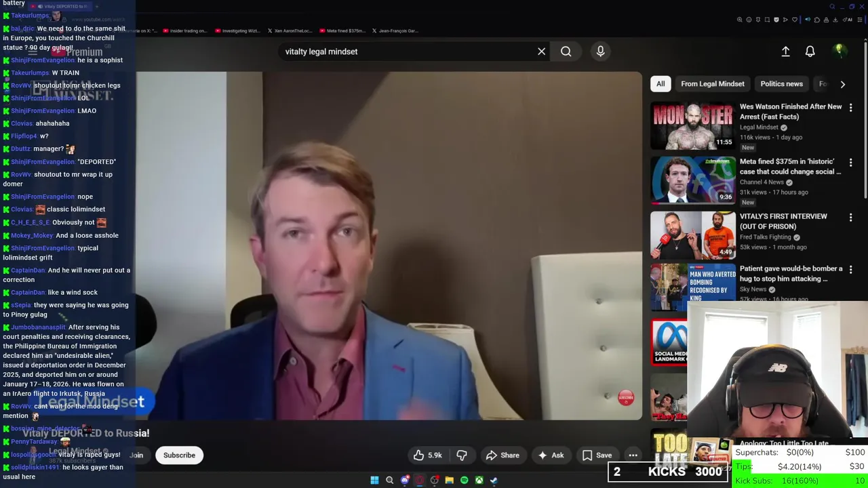Bookmark the page with the heart icon
868x488 pixels.
(795, 20)
